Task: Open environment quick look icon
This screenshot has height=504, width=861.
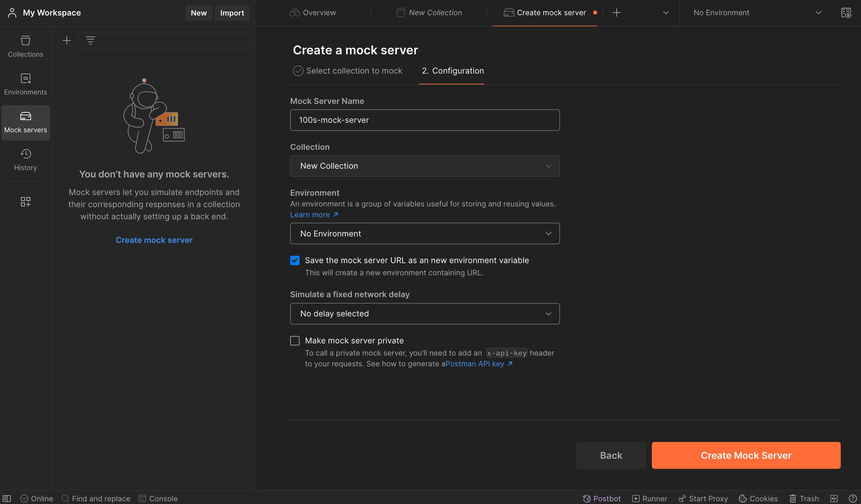Action: 846,13
